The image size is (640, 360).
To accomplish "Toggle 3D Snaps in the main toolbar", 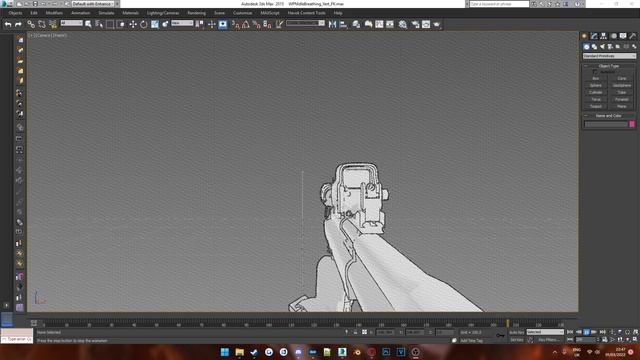I will [236, 24].
